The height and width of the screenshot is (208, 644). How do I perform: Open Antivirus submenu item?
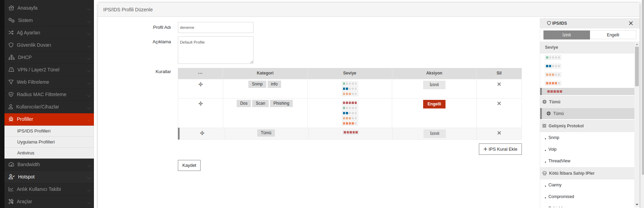(49, 153)
